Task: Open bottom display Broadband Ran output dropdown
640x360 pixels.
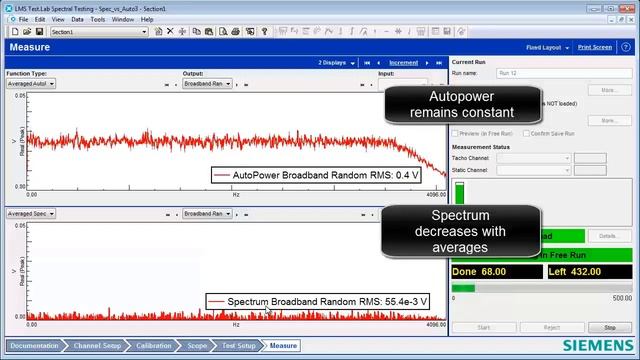Action: 228,214
